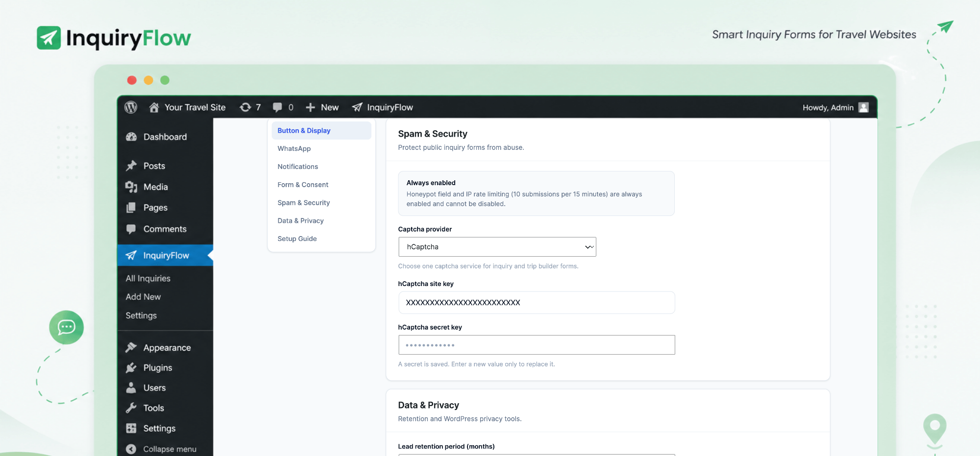
Task: Select the Button & Display tab
Action: (321, 130)
